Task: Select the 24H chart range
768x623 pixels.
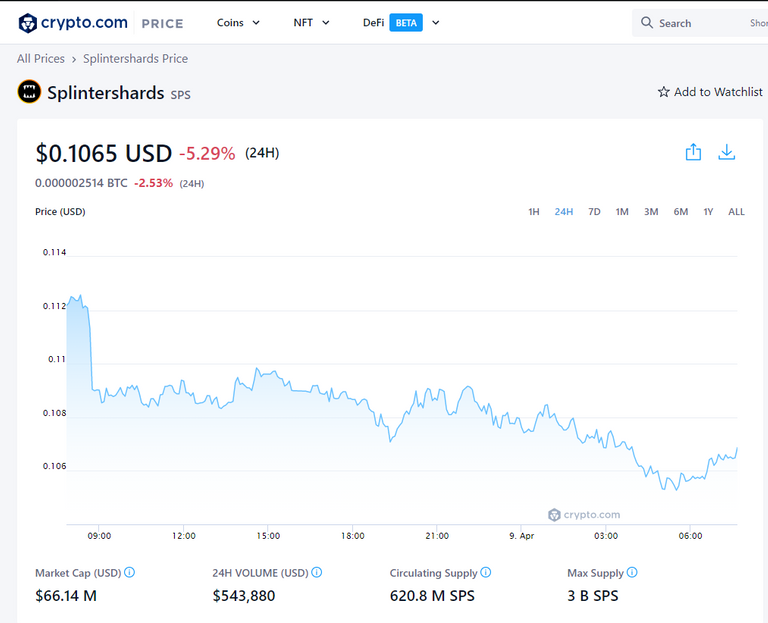Action: tap(564, 212)
